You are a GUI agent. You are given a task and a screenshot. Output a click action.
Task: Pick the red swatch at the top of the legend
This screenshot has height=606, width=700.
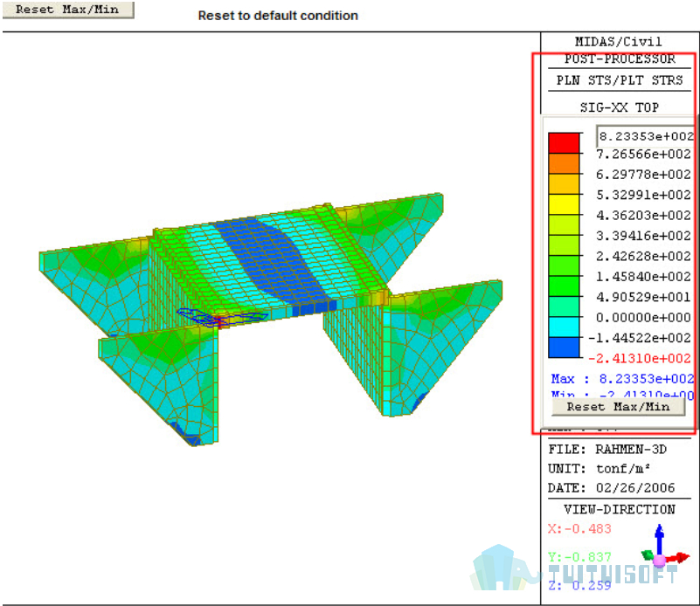pyautogui.click(x=564, y=143)
